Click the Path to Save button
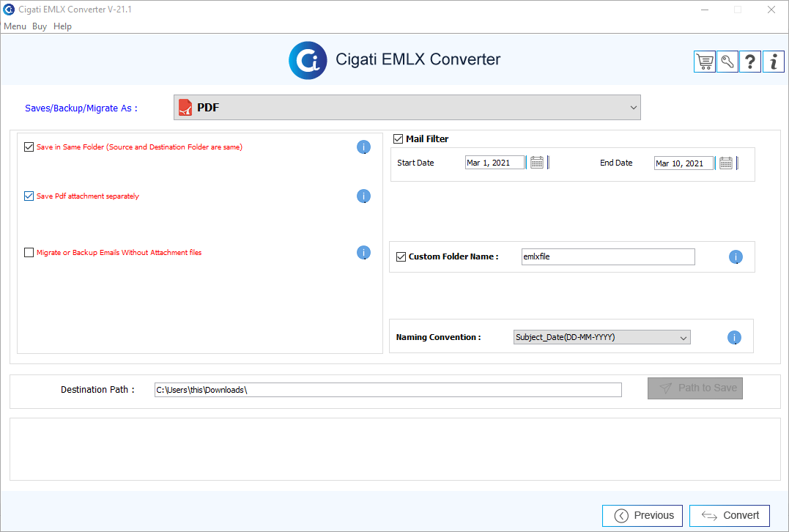 click(x=695, y=388)
